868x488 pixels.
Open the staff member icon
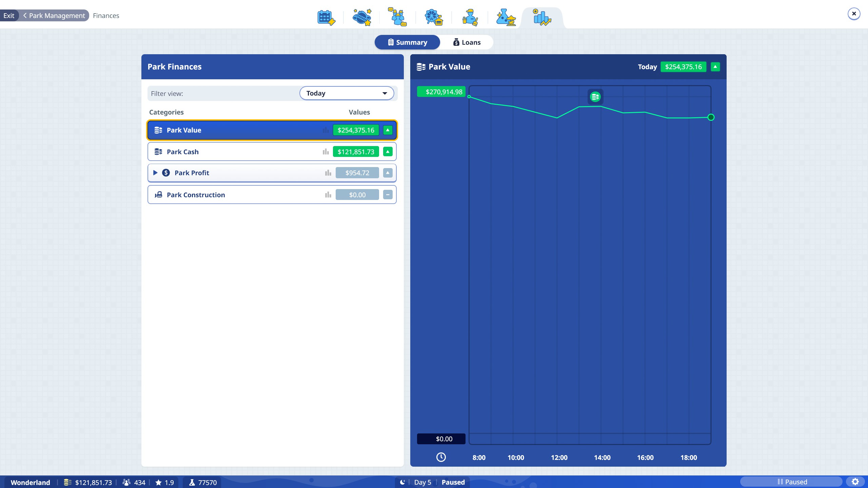tap(470, 18)
